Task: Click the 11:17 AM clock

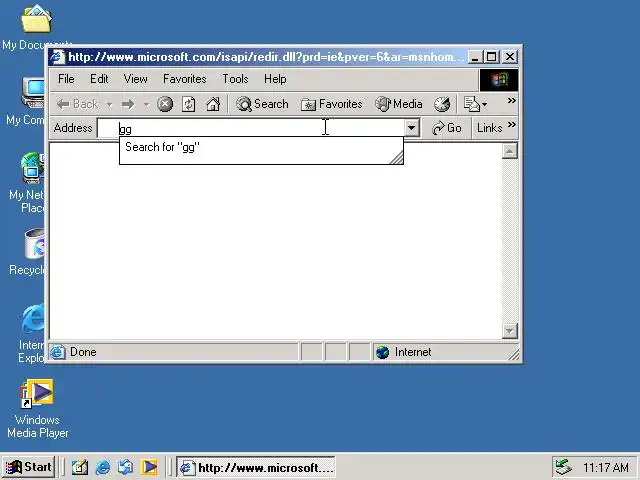Action: (606, 467)
